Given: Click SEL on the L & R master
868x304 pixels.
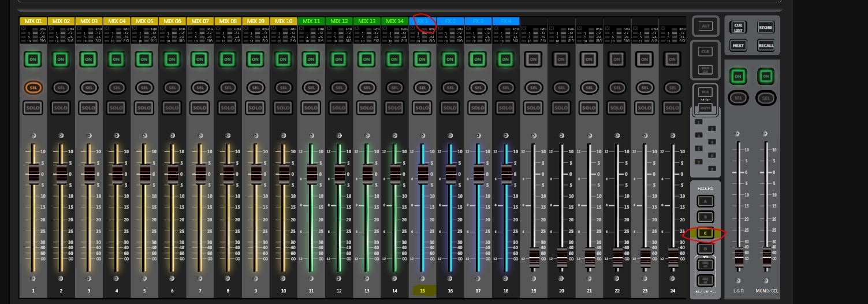Looking at the screenshot, I should pos(738,98).
